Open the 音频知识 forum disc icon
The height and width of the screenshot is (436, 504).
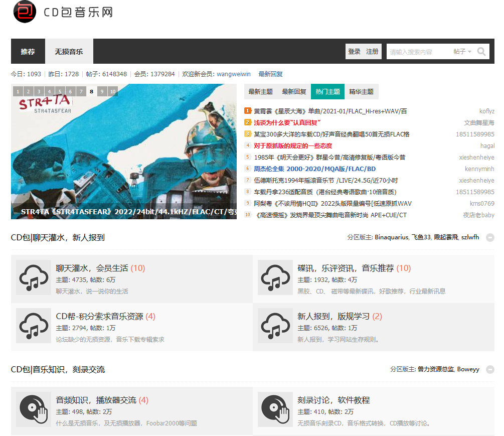pos(33,409)
